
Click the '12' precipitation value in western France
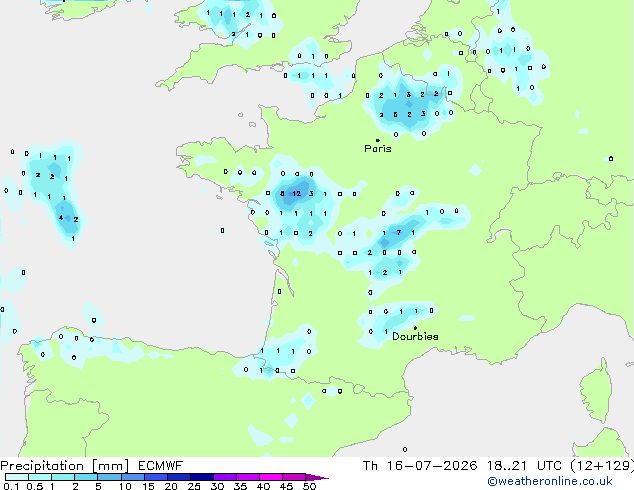[297, 194]
